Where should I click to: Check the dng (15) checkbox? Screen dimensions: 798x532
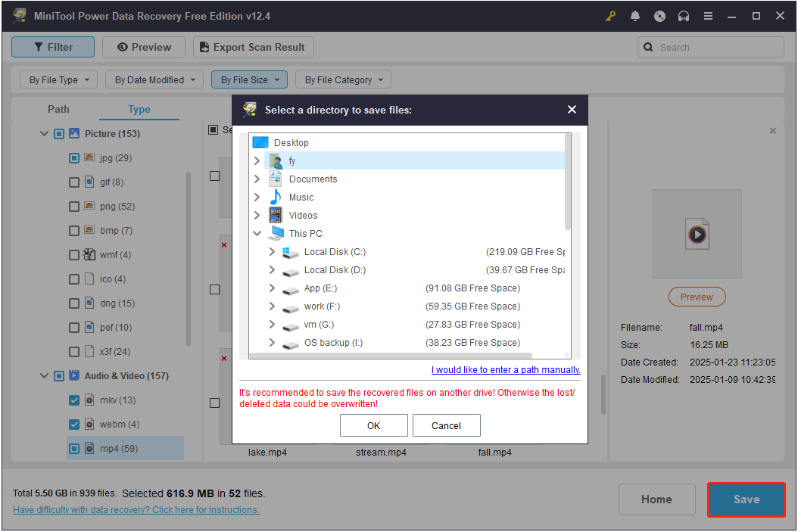pos(73,303)
